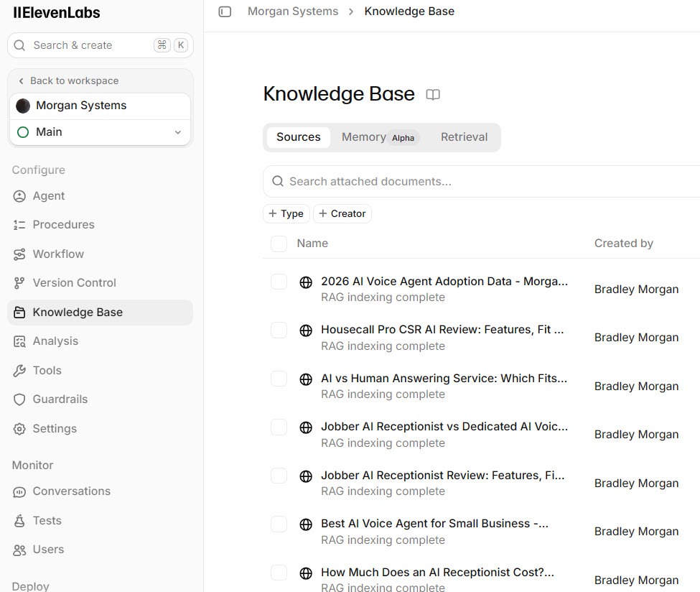Click the magnifier in Search attached documents

(x=278, y=181)
